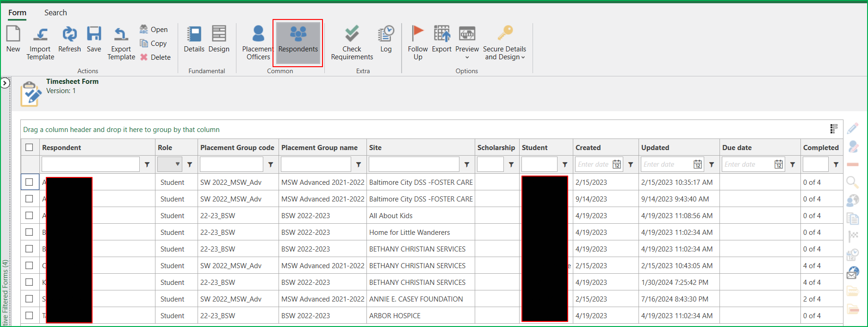Viewport: 868px width, 327px height.
Task: Open the selected form
Action: [x=154, y=29]
